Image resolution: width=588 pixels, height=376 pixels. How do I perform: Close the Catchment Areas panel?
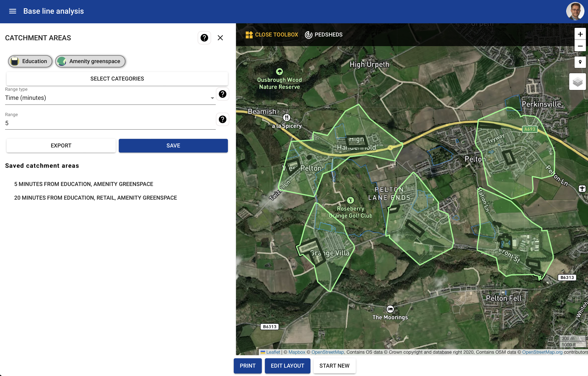(220, 38)
